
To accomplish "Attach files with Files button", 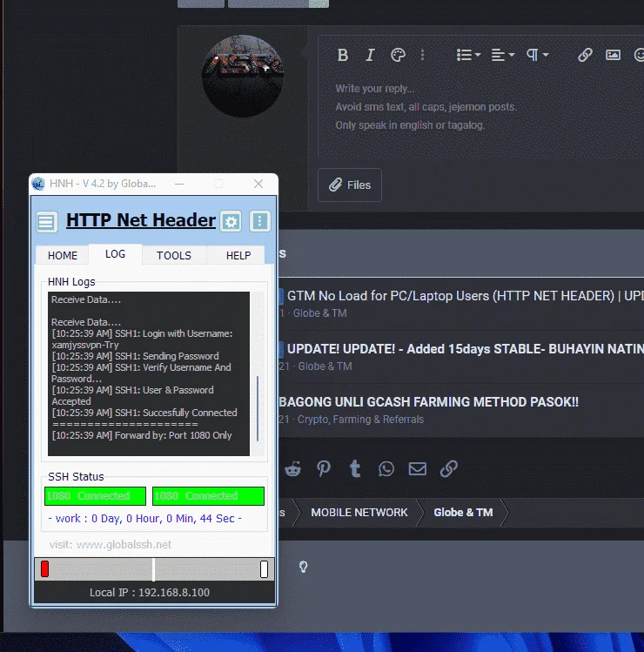I will [x=350, y=185].
